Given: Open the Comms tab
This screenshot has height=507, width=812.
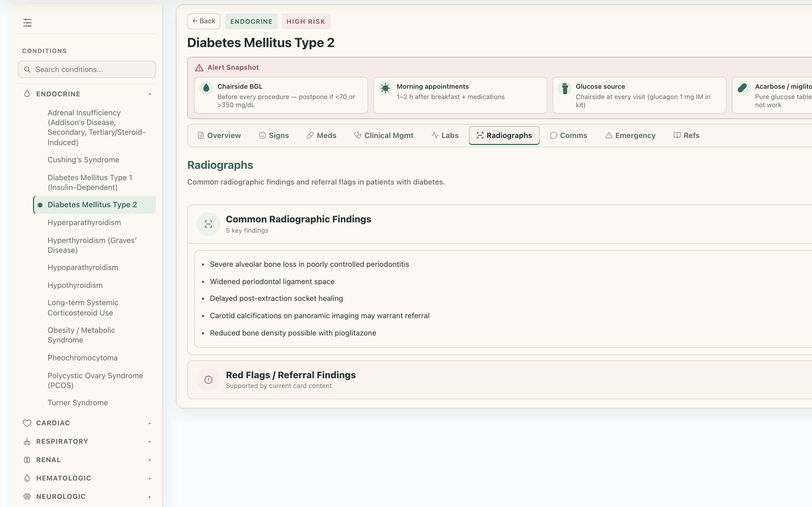Looking at the screenshot, I should click(x=569, y=136).
